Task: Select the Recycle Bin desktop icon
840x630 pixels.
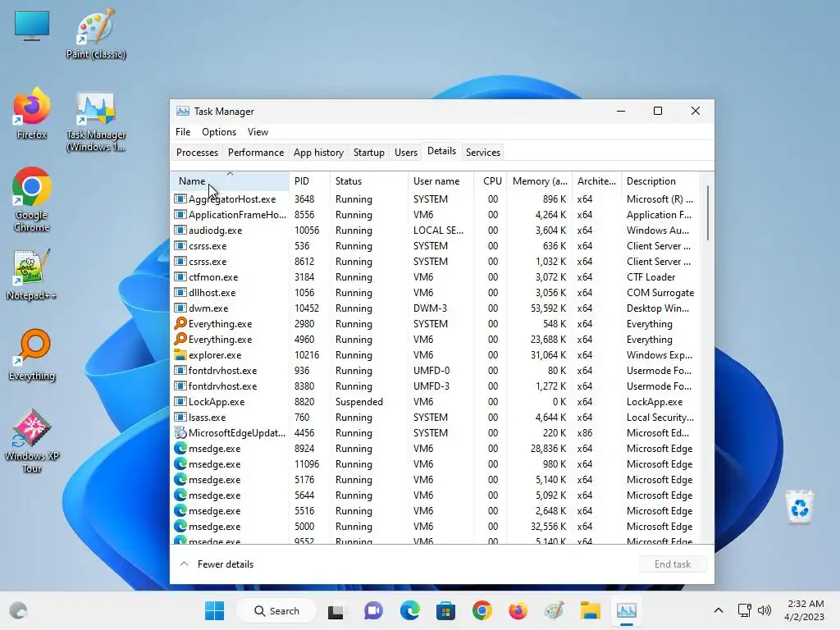Action: (800, 507)
